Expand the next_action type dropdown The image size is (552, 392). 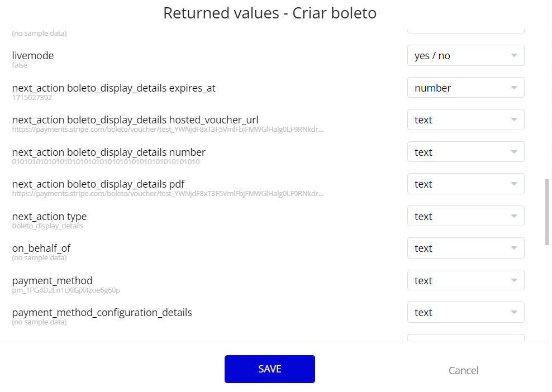coord(465,216)
